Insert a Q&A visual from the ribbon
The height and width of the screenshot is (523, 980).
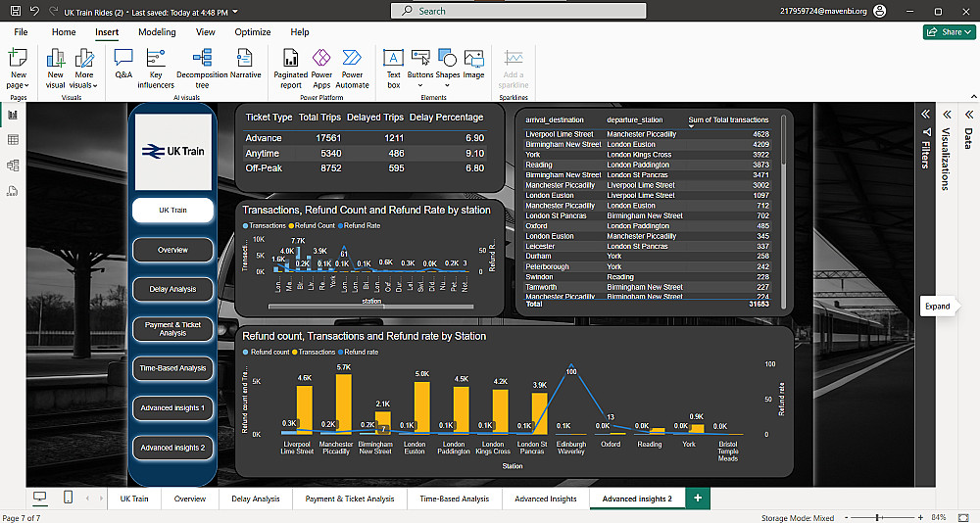[123, 63]
